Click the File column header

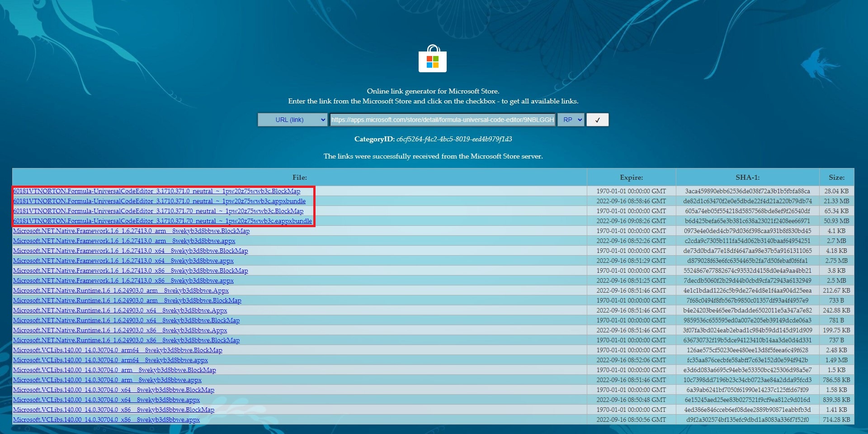(299, 177)
